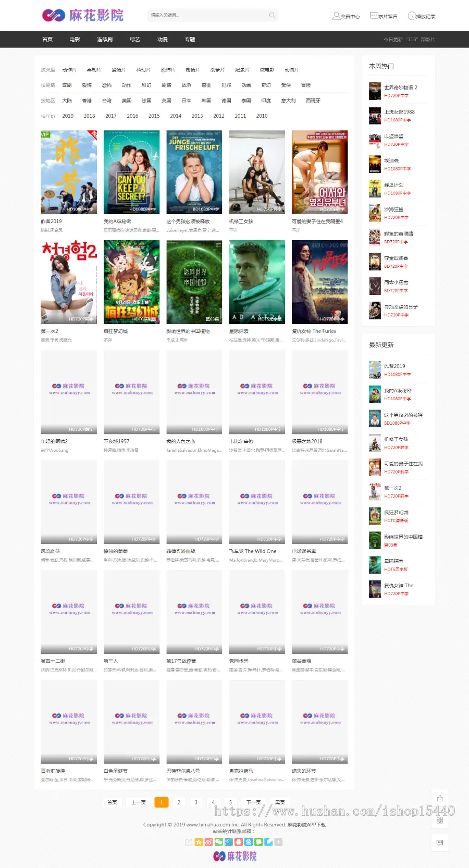Open 综艺 in the navigation bar
This screenshot has width=469, height=868.
(135, 40)
